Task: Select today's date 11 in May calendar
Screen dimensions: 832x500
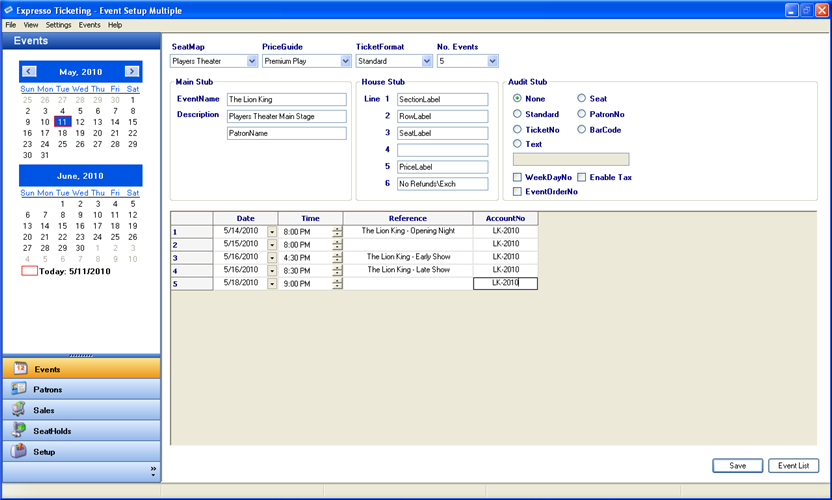Action: [x=63, y=122]
